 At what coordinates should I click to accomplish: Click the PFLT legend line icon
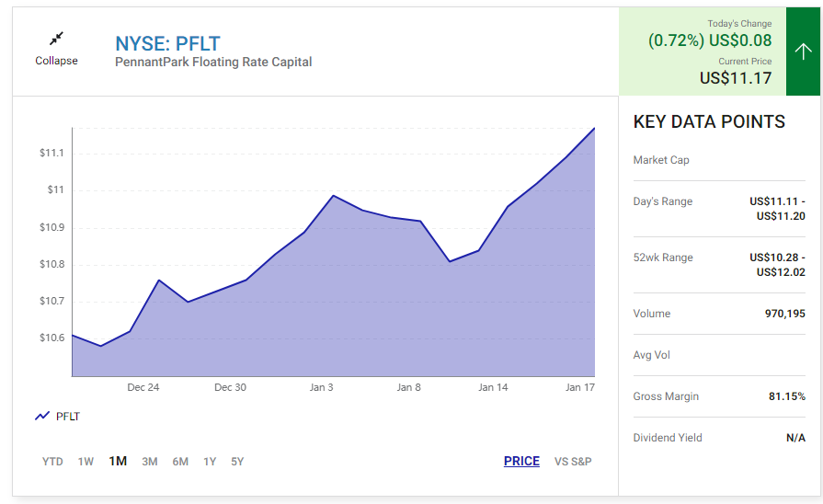pos(42,416)
